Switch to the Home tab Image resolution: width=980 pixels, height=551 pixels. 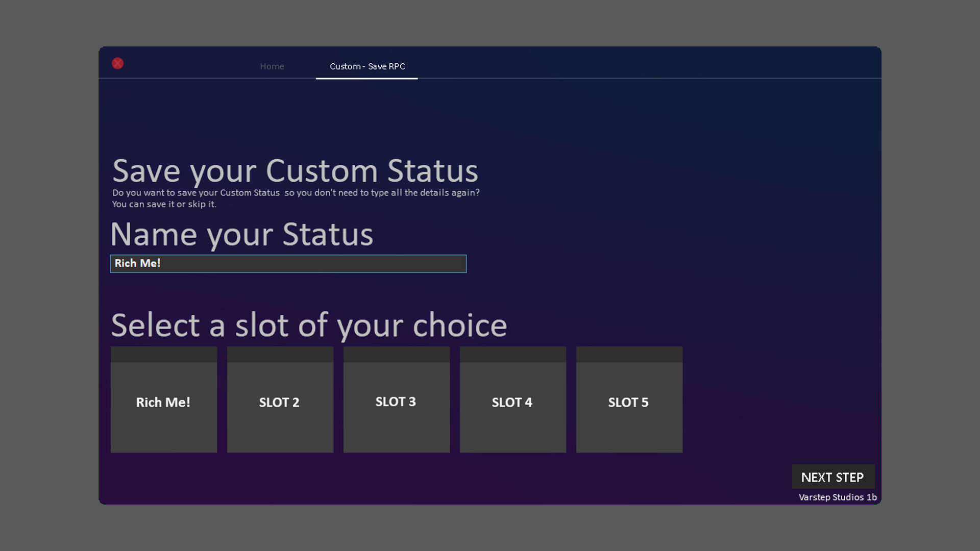click(272, 66)
